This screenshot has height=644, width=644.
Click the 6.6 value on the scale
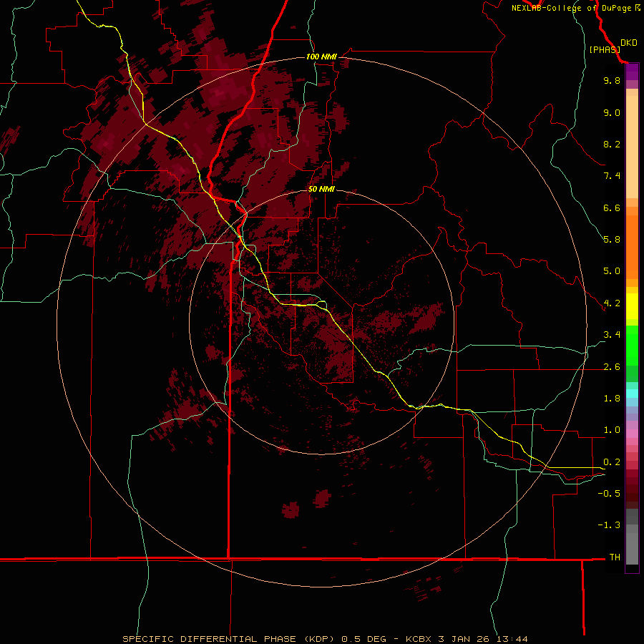pos(612,208)
